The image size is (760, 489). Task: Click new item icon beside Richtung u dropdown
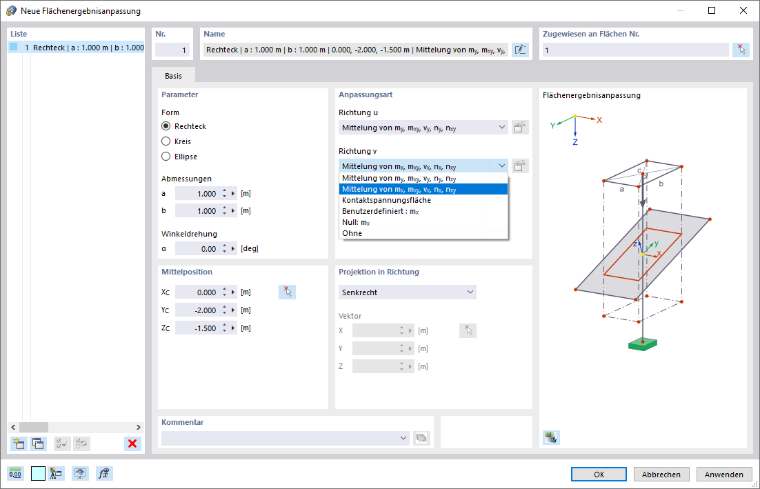[x=520, y=127]
